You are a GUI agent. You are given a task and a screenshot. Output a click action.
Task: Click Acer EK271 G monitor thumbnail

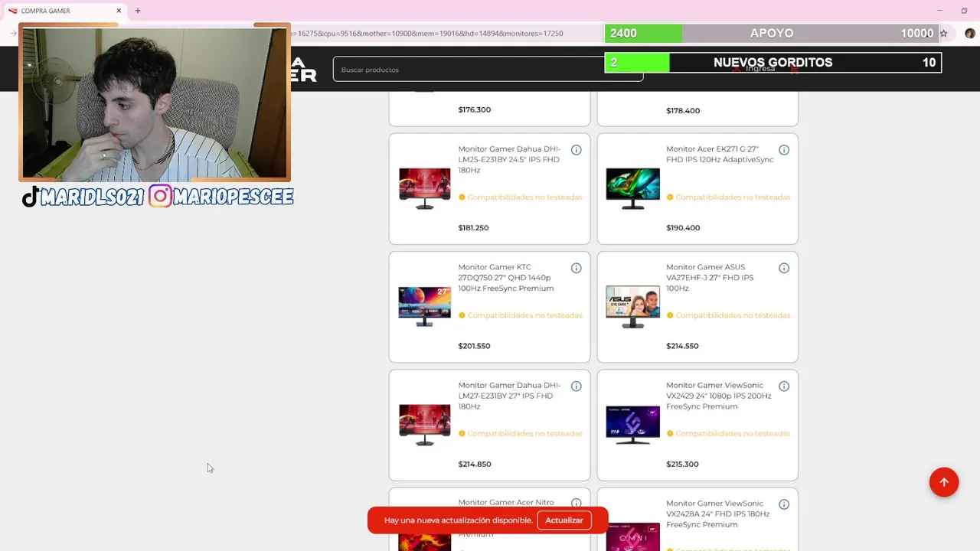coord(632,189)
